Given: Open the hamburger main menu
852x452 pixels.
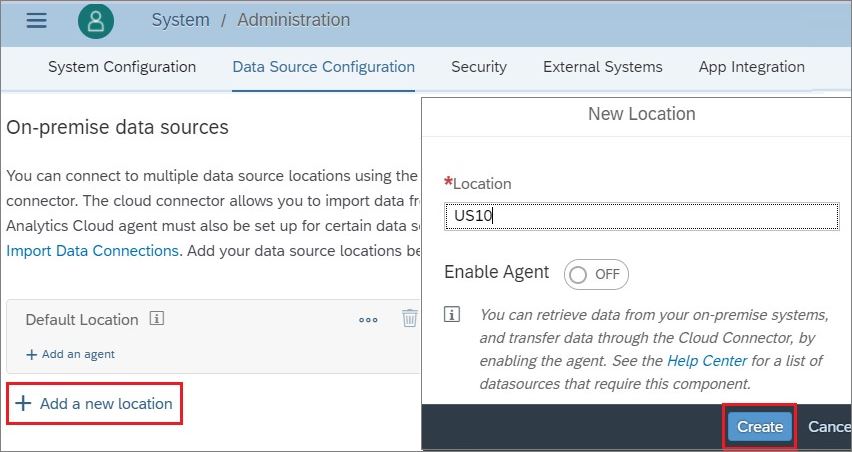Looking at the screenshot, I should point(36,20).
